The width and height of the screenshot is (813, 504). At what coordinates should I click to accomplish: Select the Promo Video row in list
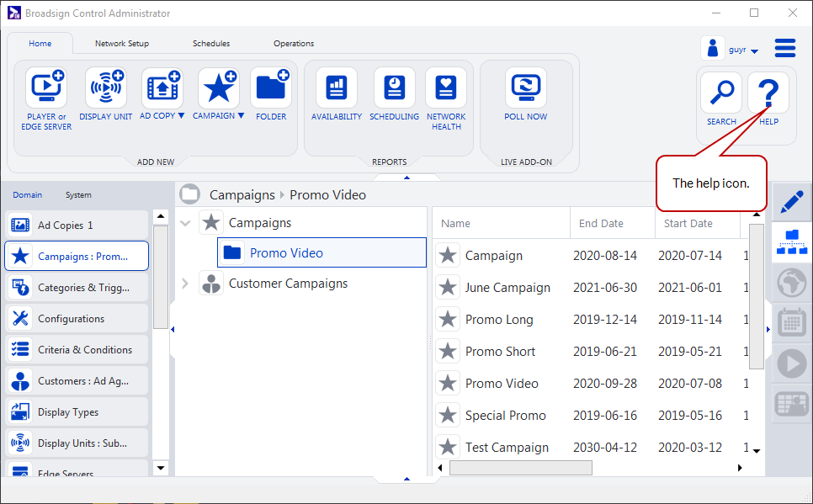click(591, 383)
